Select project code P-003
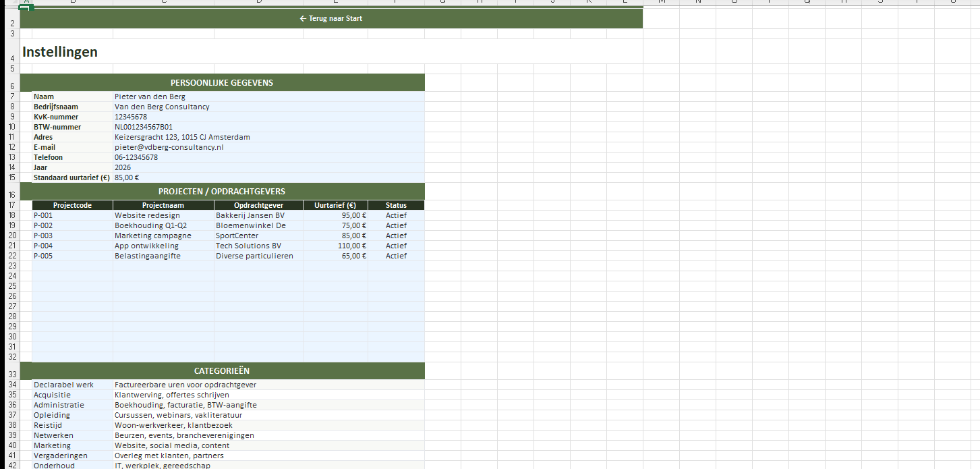Image resolution: width=980 pixels, height=469 pixels. pos(43,236)
